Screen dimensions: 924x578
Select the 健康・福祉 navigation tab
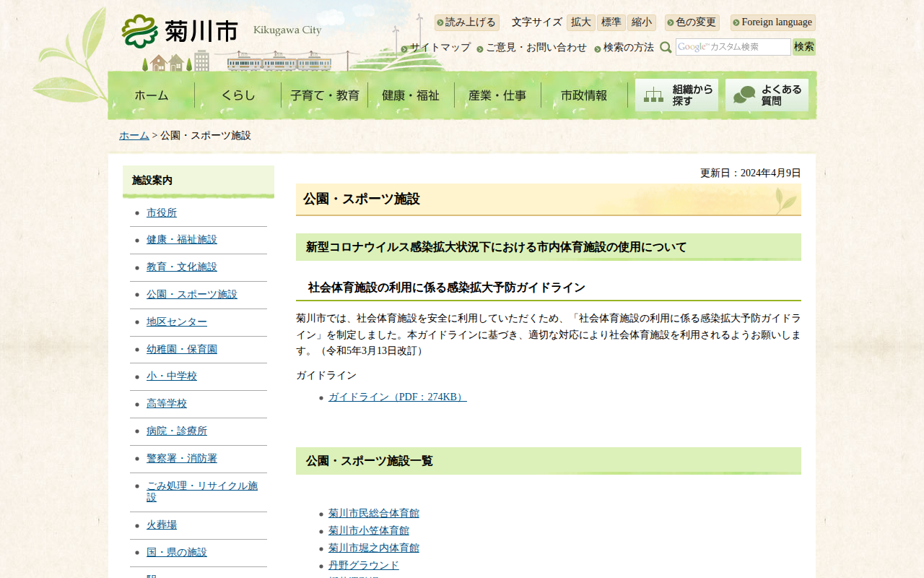point(411,95)
